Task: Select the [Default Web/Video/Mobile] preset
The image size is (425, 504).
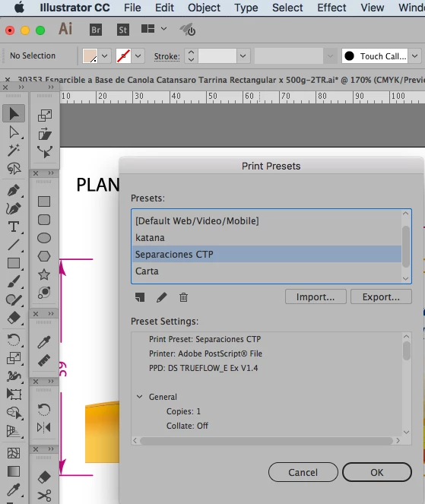Action: 267,220
